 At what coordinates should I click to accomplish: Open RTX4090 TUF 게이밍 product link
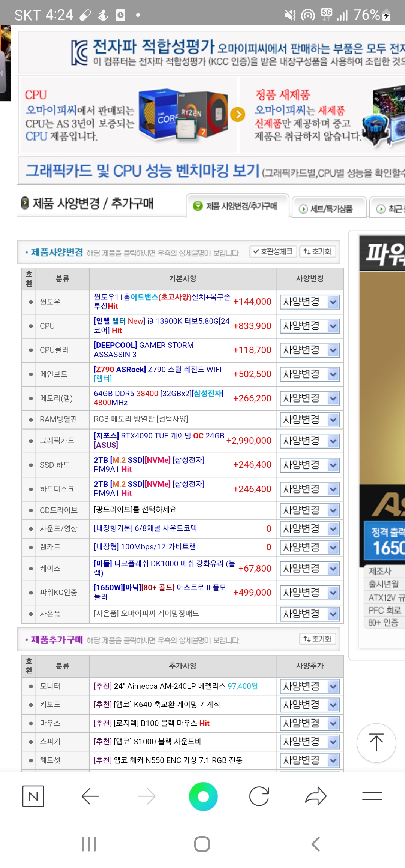tap(159, 440)
